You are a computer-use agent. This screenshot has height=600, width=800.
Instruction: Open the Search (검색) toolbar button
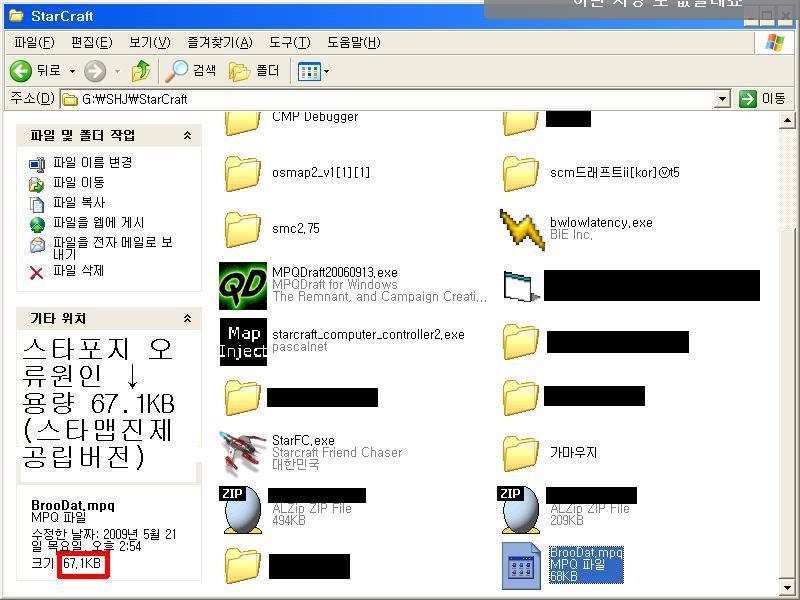click(x=190, y=71)
